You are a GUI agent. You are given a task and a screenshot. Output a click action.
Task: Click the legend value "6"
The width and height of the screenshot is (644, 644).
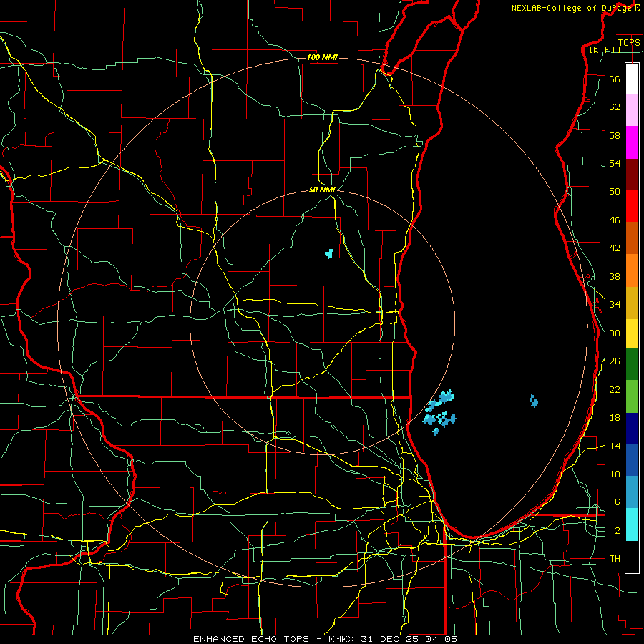pyautogui.click(x=618, y=502)
